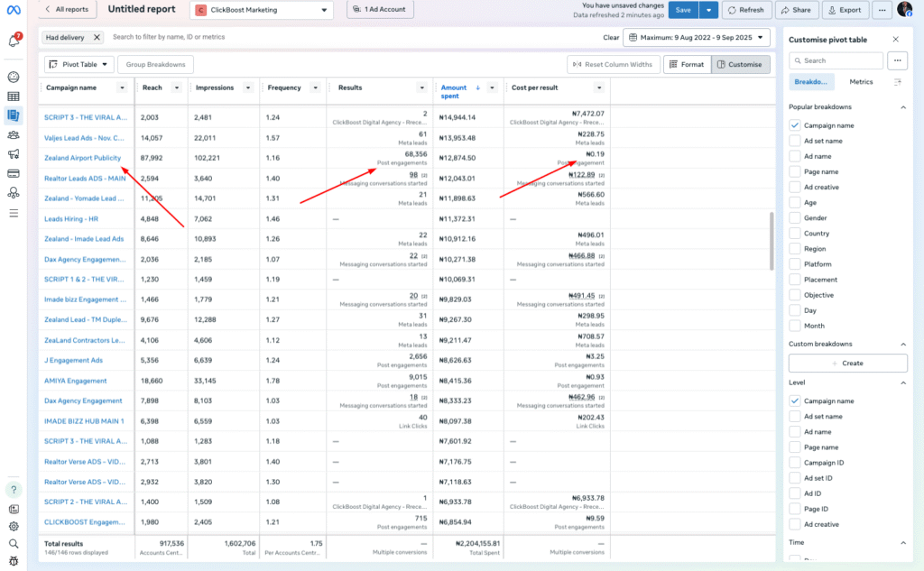The width and height of the screenshot is (924, 571).
Task: Switch to the Metrics tab
Action: pyautogui.click(x=861, y=82)
